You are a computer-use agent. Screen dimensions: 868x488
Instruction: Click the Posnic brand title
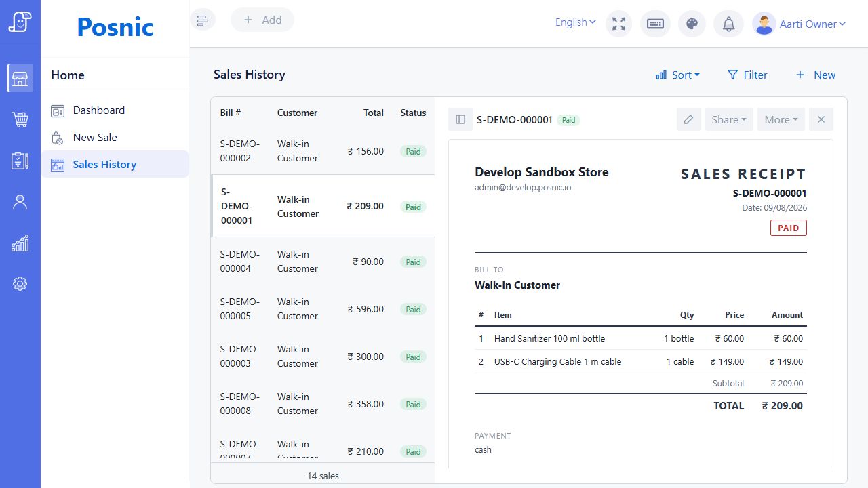[115, 26]
